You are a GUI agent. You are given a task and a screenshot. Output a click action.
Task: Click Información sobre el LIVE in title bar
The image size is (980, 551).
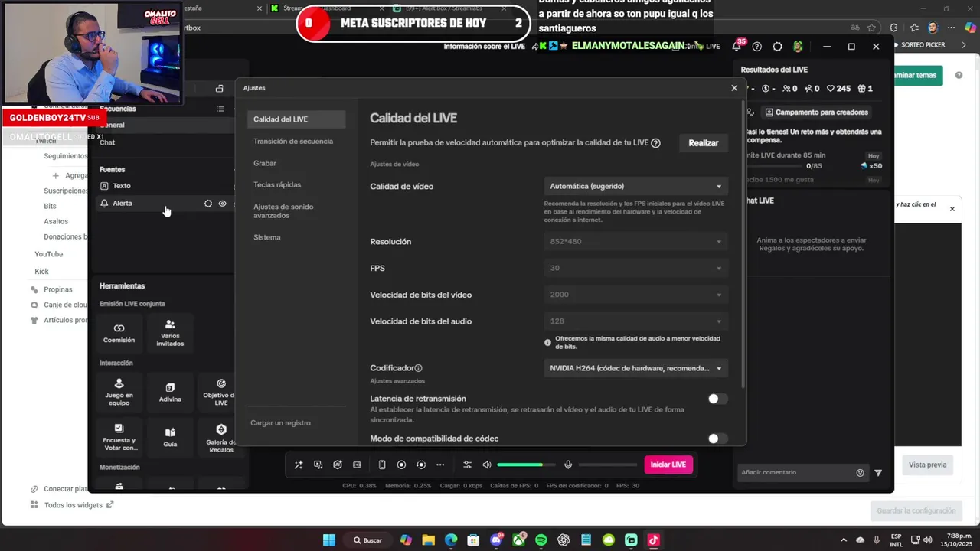point(485,47)
